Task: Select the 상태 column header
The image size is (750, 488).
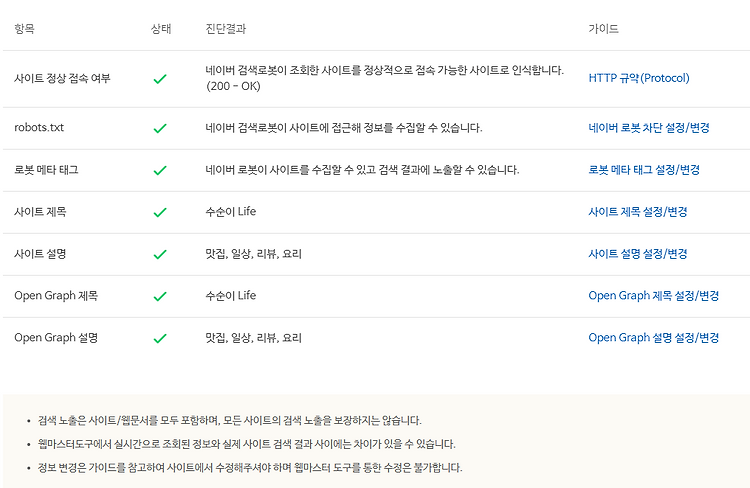Action: 161,29
